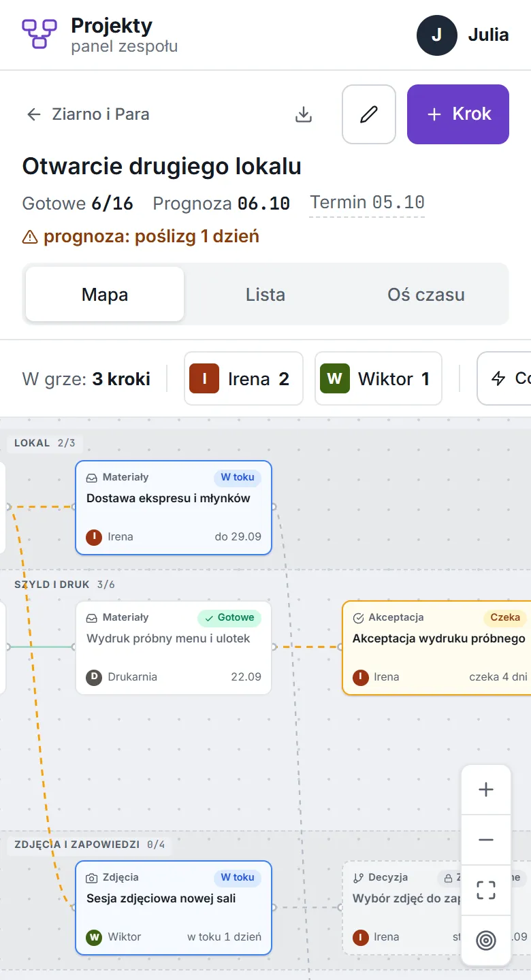The height and width of the screenshot is (980, 531).
Task: Click the Otwarcie drugiego lokalu title
Action: pos(162,167)
